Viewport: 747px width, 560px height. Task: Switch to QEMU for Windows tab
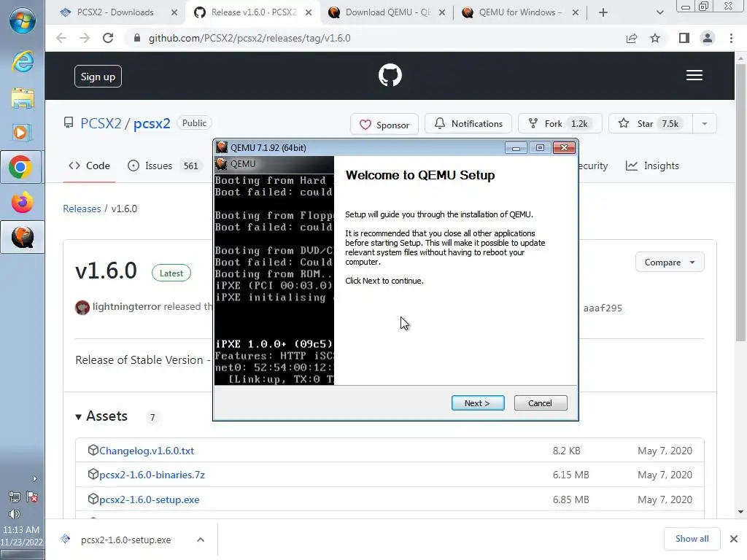521,12
